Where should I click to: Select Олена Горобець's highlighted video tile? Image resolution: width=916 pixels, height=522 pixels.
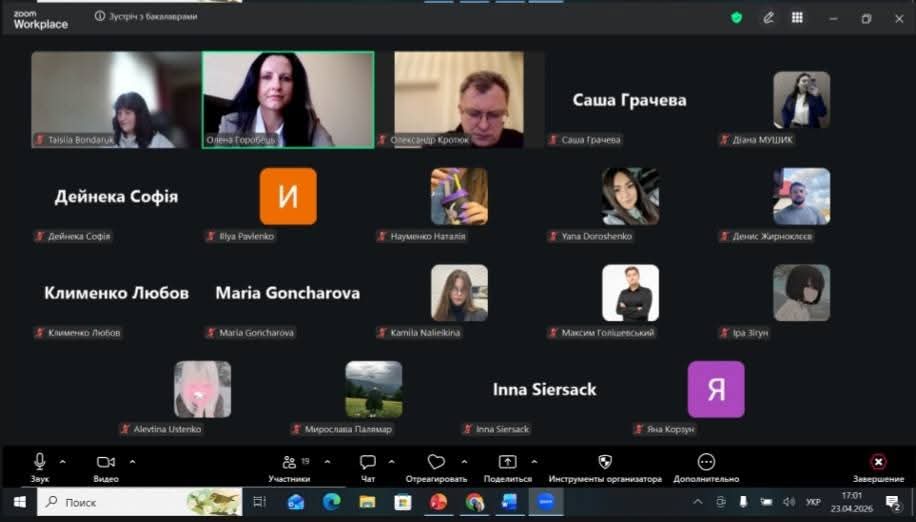[288, 99]
